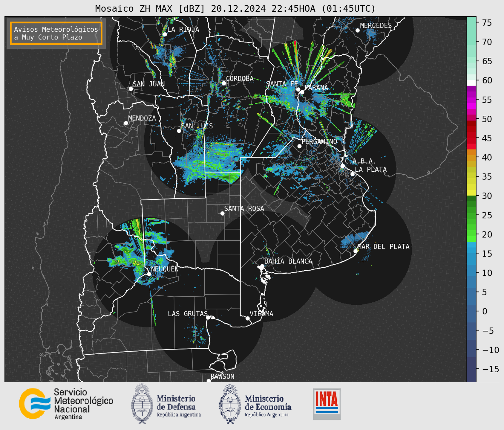Click the Las Grutas city marker dot

coord(208,318)
